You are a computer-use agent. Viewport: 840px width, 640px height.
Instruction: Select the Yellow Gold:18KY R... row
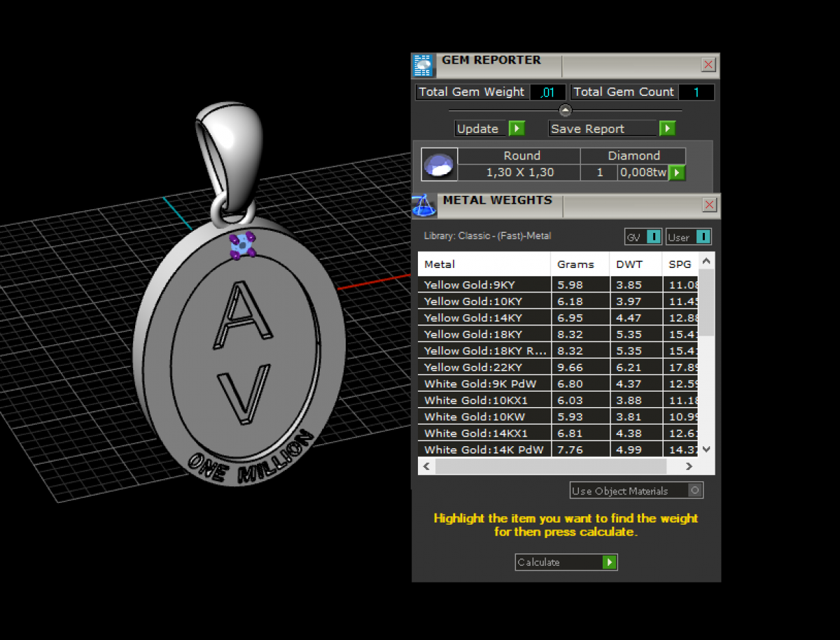(x=559, y=350)
